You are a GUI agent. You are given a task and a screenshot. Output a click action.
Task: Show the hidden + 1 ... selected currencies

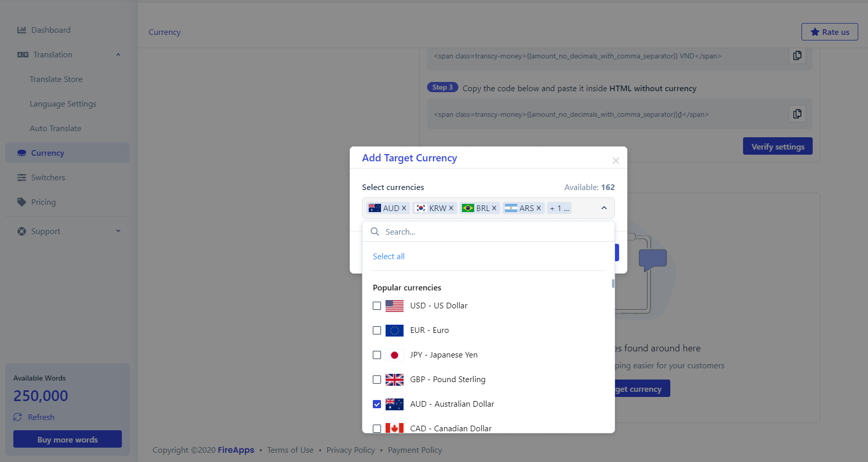coord(559,208)
